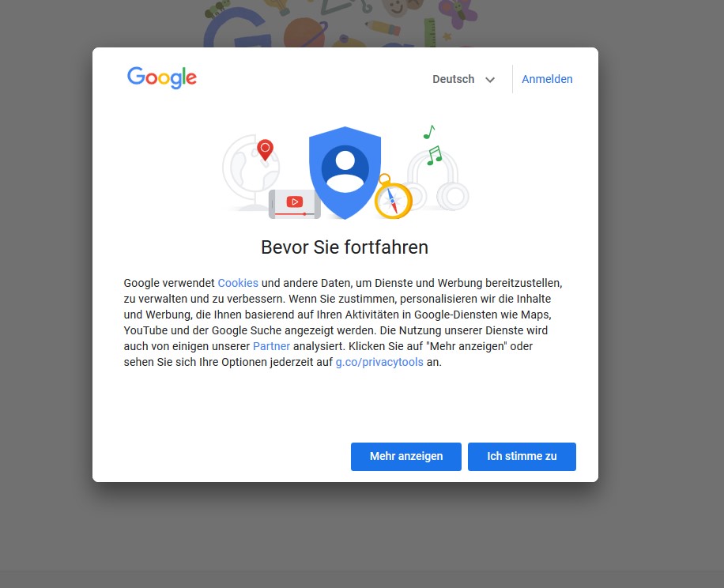
Task: Click the red YouTube play icon
Action: (x=295, y=202)
